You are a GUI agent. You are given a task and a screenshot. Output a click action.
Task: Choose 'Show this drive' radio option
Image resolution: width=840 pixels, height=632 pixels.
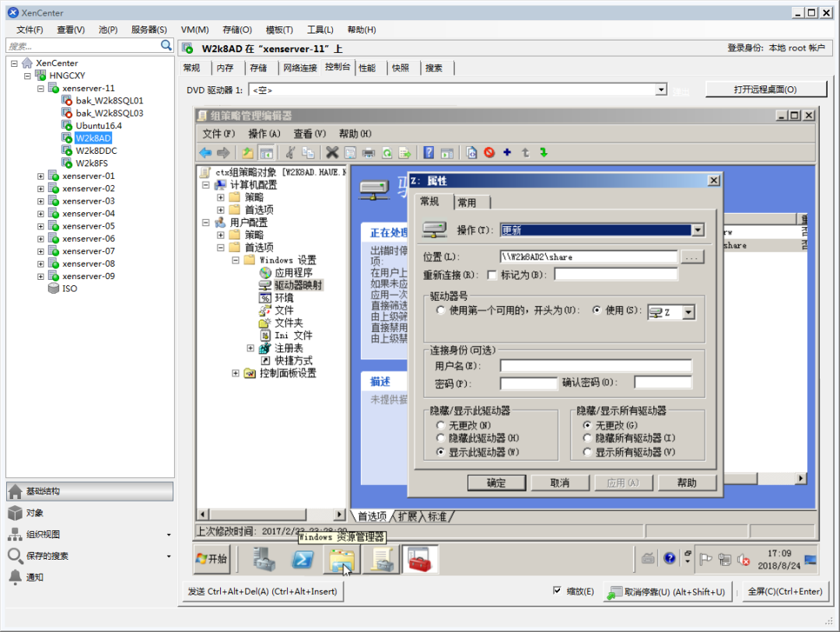[440, 452]
